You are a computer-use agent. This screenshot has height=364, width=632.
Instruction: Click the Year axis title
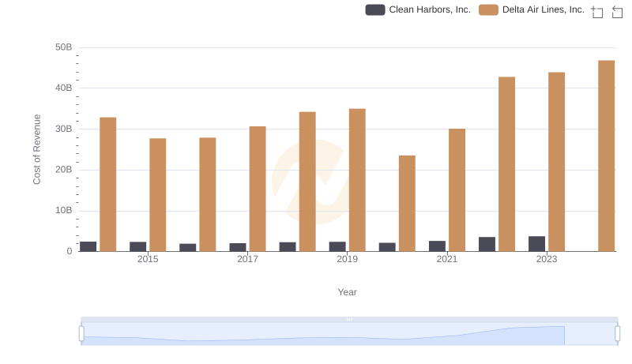pos(347,292)
